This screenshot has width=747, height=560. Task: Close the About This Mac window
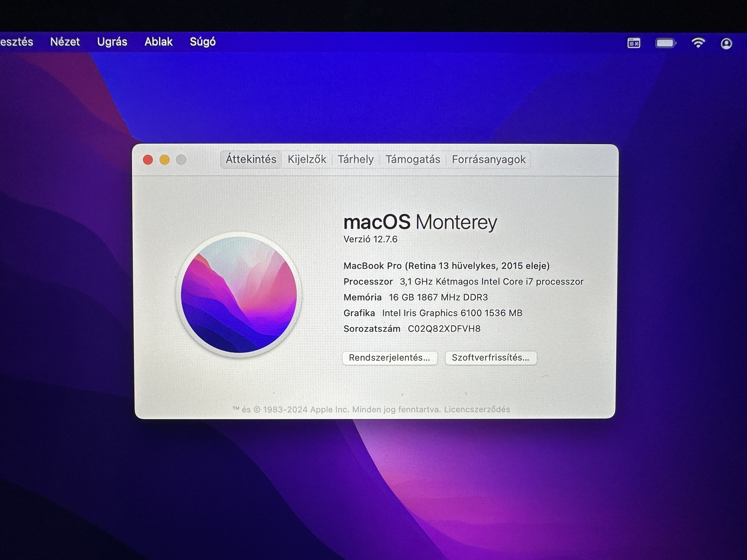pos(148,159)
